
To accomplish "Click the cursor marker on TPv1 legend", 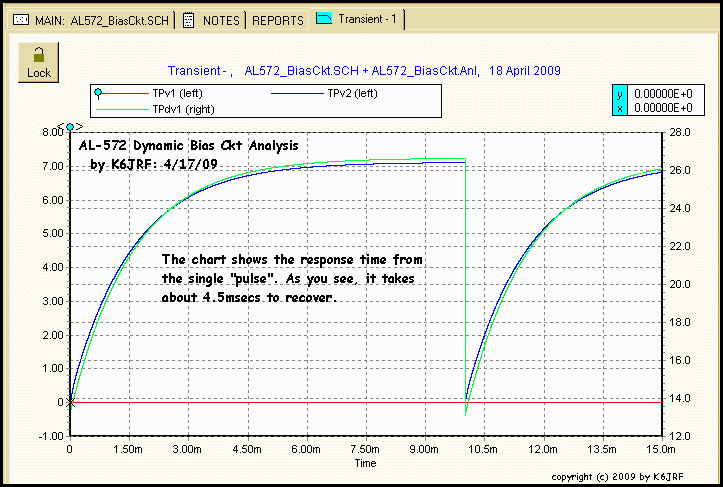I will (98, 93).
